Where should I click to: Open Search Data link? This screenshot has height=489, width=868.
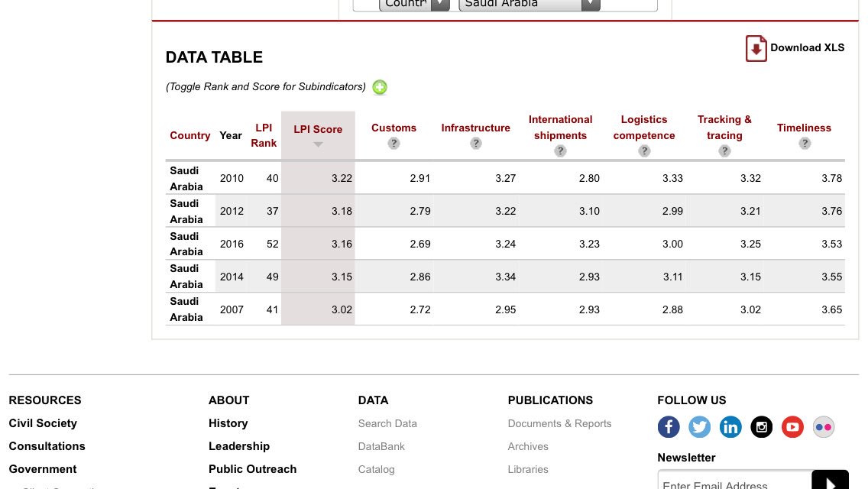(x=387, y=423)
